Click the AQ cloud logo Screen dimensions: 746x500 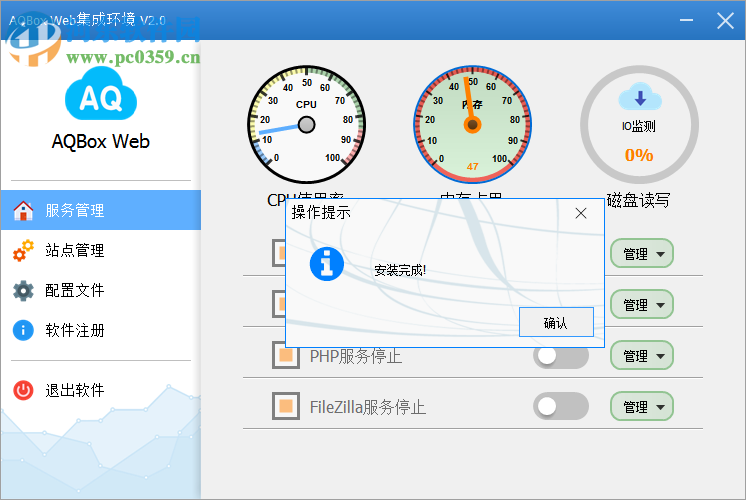pyautogui.click(x=101, y=94)
